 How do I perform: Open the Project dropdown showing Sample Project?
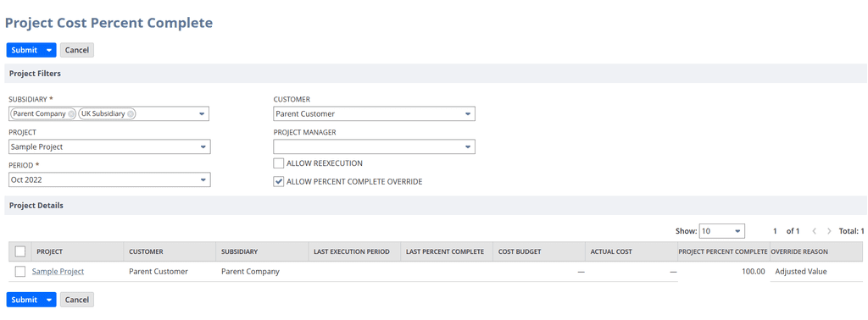(x=109, y=147)
